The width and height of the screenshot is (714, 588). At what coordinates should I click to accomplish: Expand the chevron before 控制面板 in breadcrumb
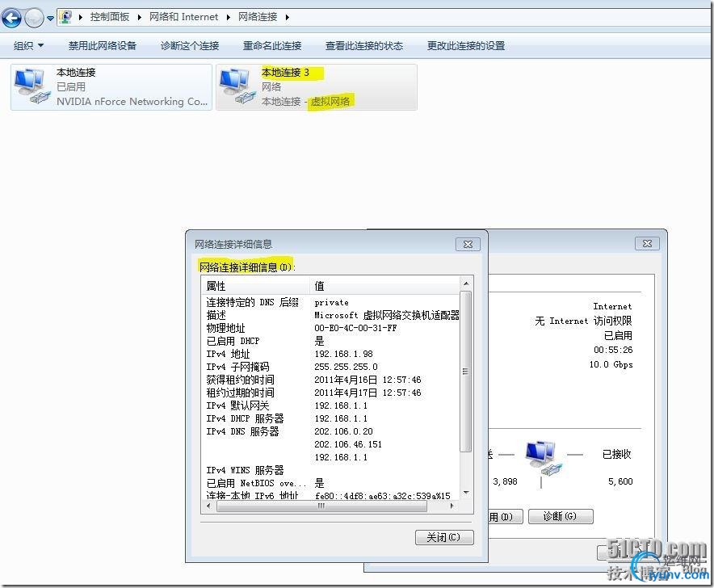point(81,17)
